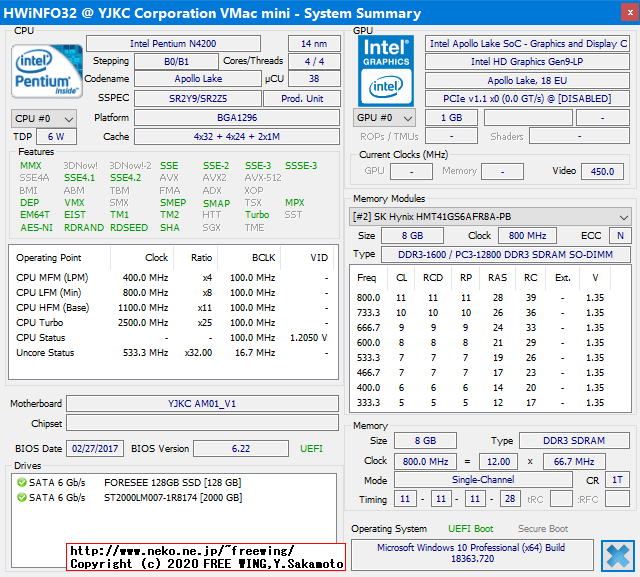This screenshot has width=640, height=577.
Task: Click the Turbo feature label
Action: click(x=257, y=215)
